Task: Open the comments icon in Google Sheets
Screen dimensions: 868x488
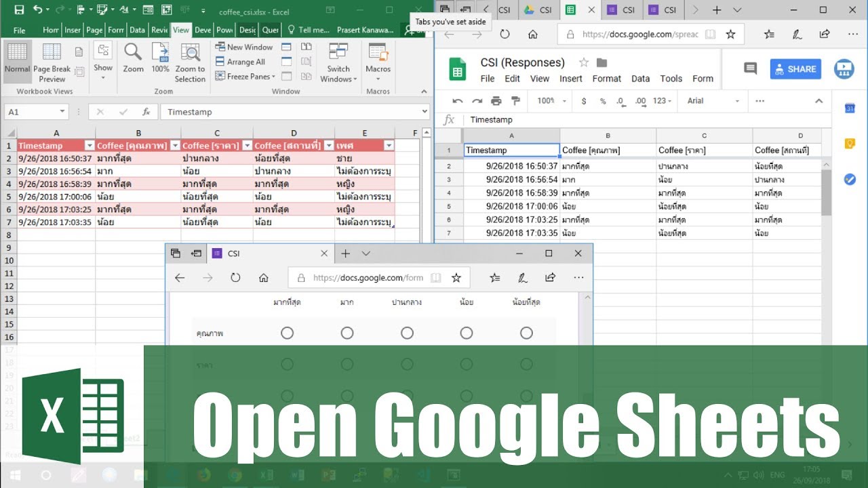Action: coord(750,68)
